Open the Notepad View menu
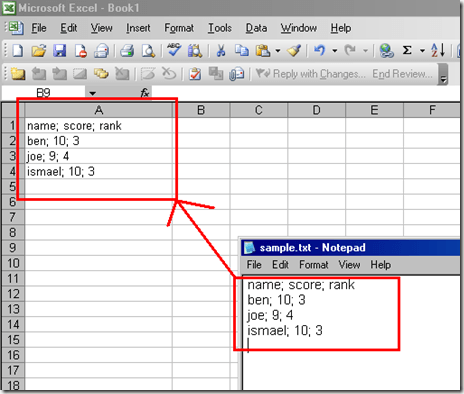Viewport: 464px width, 394px height. [349, 265]
